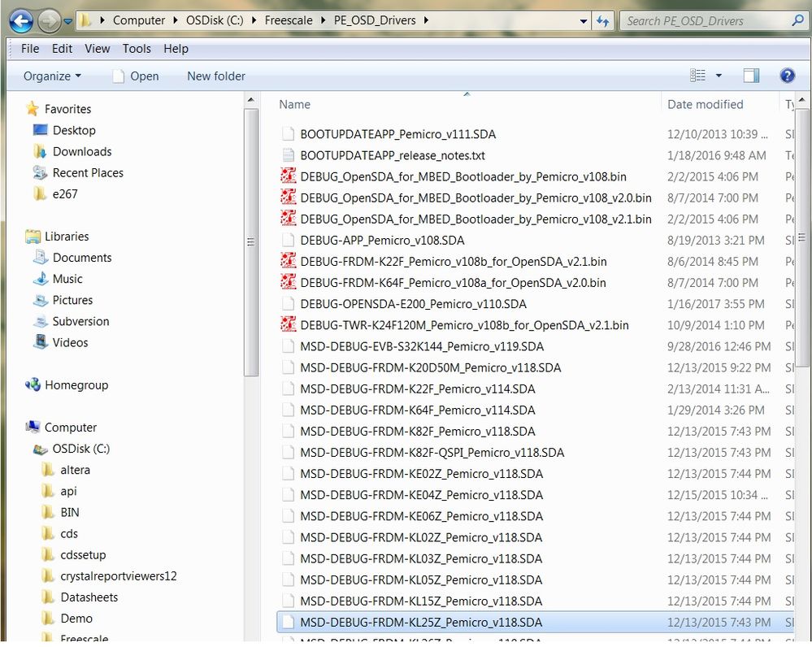Open the Tools menu
Viewport: 812px width, 647px height.
click(137, 49)
